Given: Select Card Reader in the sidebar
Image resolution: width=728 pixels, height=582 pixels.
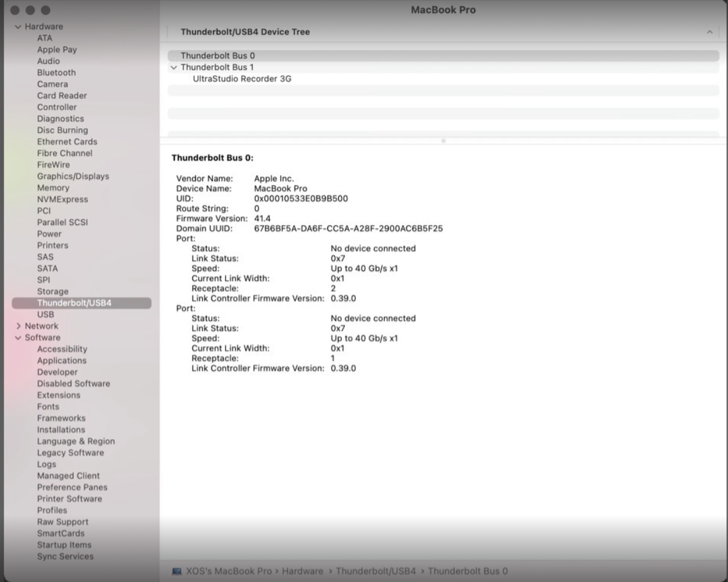Looking at the screenshot, I should 62,95.
